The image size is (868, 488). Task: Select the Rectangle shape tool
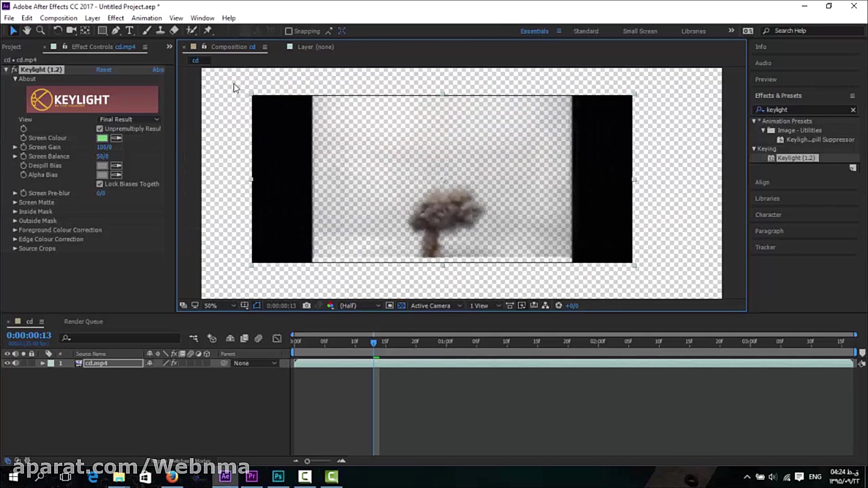[x=102, y=30]
